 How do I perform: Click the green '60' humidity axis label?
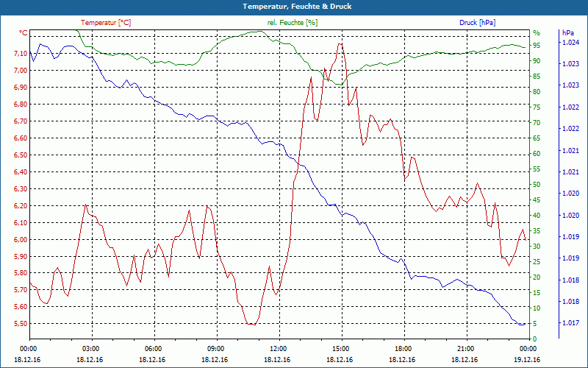[537, 154]
